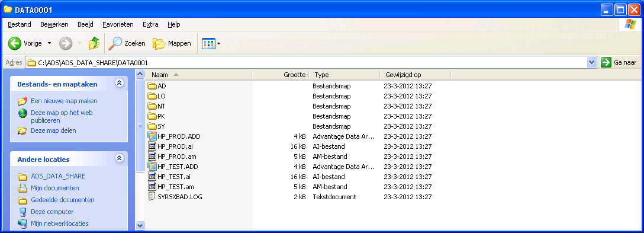Open the Beeld menu
The height and width of the screenshot is (233, 644).
(85, 24)
